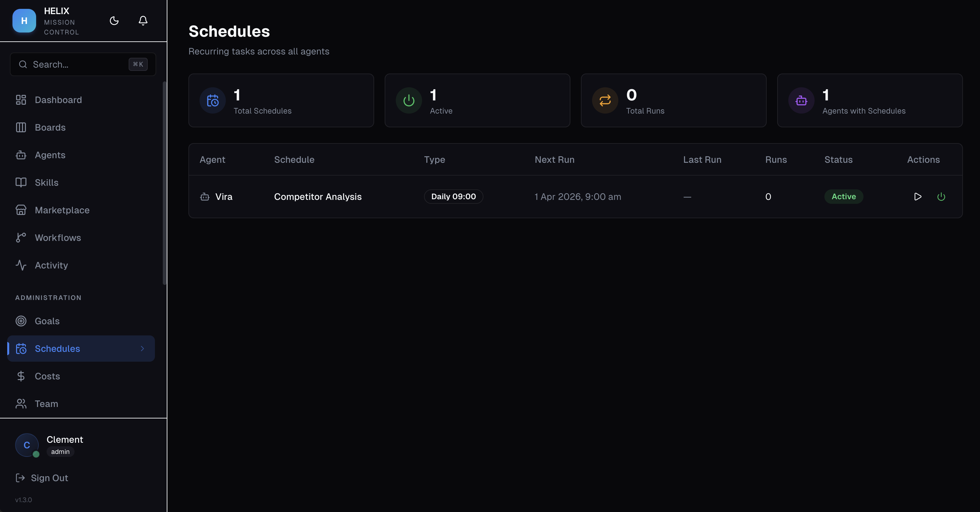Open the Daily 09:00 type badge
This screenshot has height=512, width=980.
point(453,197)
